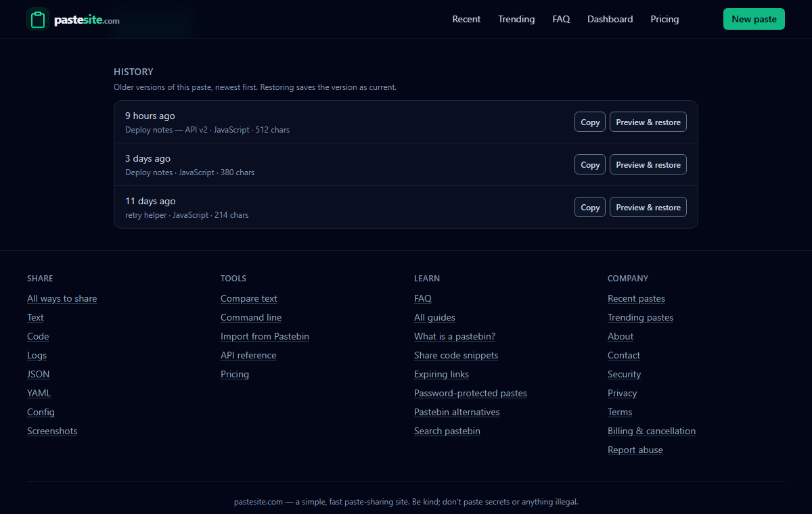The image size is (812, 514).
Task: Open the Text share link
Action: coord(35,318)
